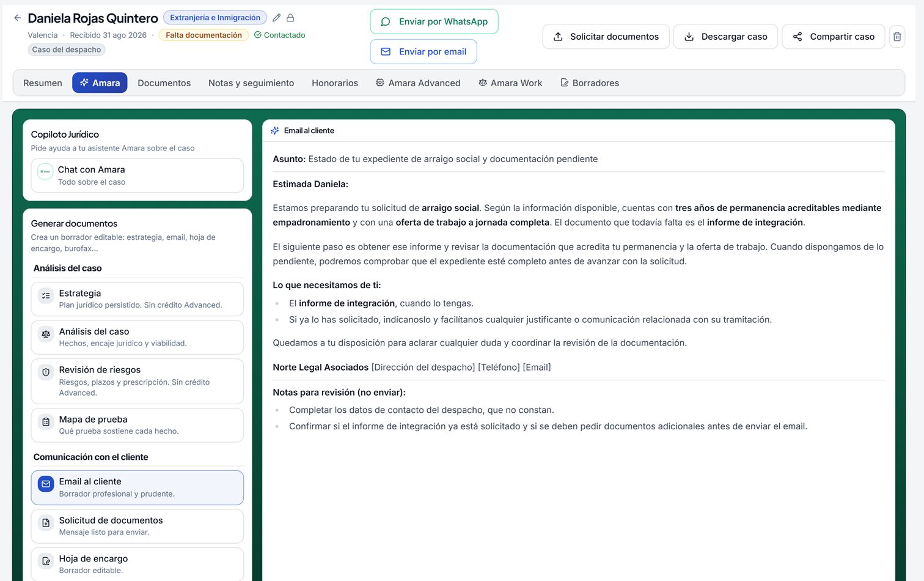Click the Hoja de encargo edit icon
This screenshot has height=581, width=924.
[46, 561]
